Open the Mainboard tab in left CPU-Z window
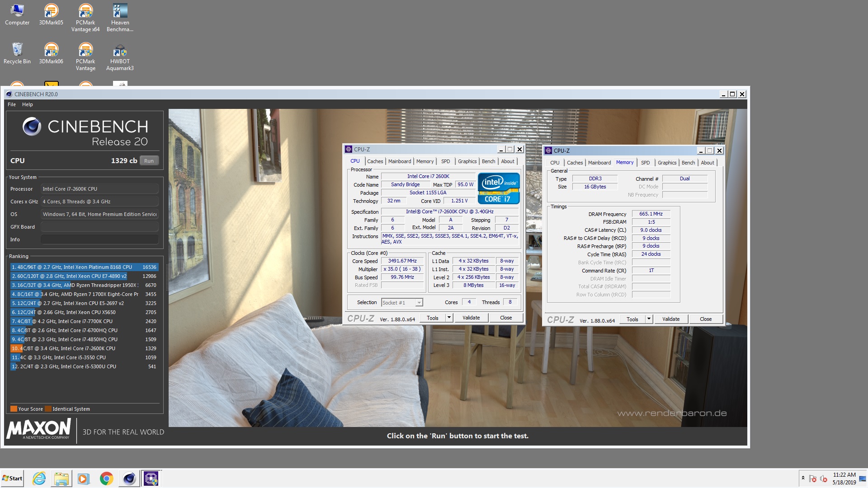 pos(400,161)
